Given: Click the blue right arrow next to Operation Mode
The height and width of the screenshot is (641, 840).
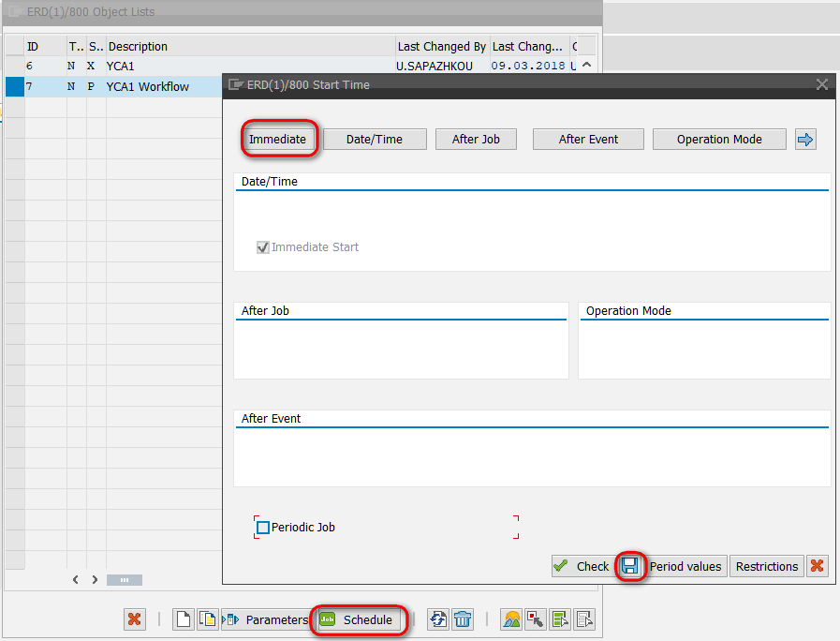Looking at the screenshot, I should click(805, 140).
